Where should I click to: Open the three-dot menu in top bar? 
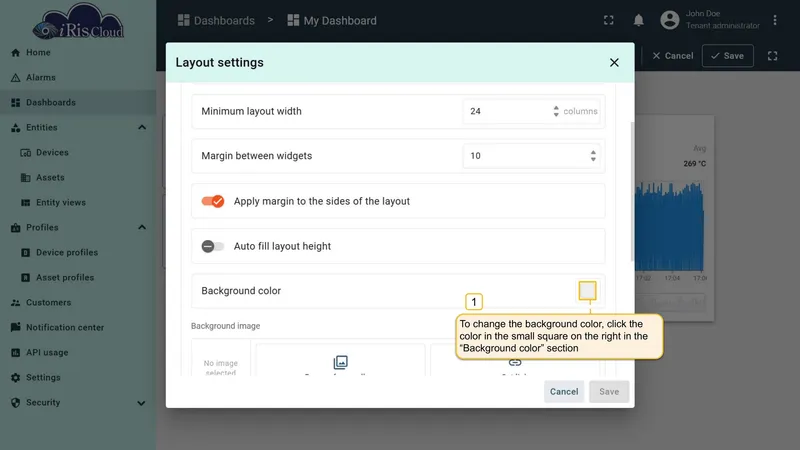click(x=774, y=20)
